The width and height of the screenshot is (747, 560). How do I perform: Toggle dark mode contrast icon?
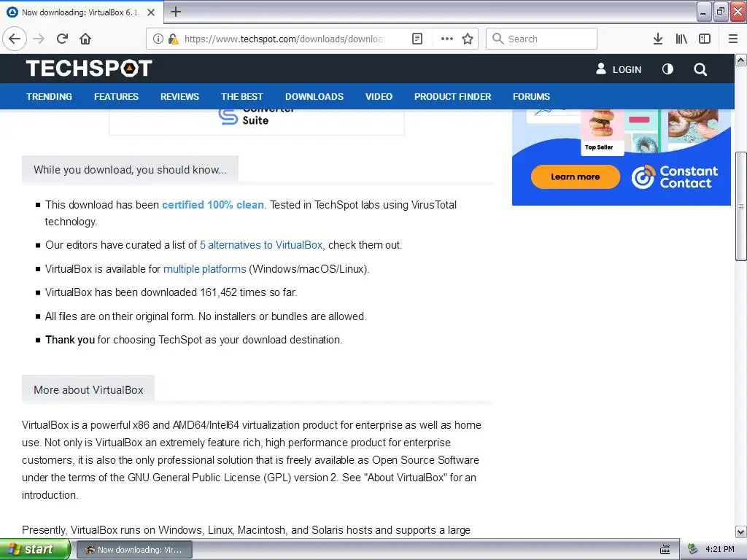pyautogui.click(x=668, y=69)
